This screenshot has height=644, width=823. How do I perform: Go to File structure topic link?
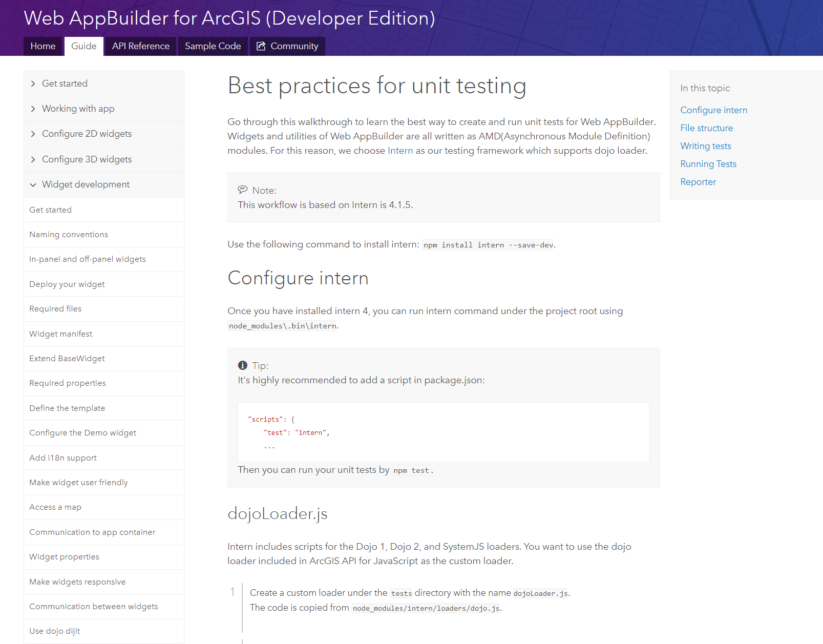click(x=706, y=128)
